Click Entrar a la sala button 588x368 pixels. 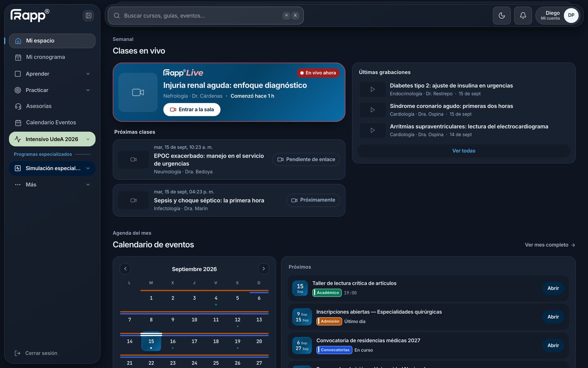[x=192, y=110]
